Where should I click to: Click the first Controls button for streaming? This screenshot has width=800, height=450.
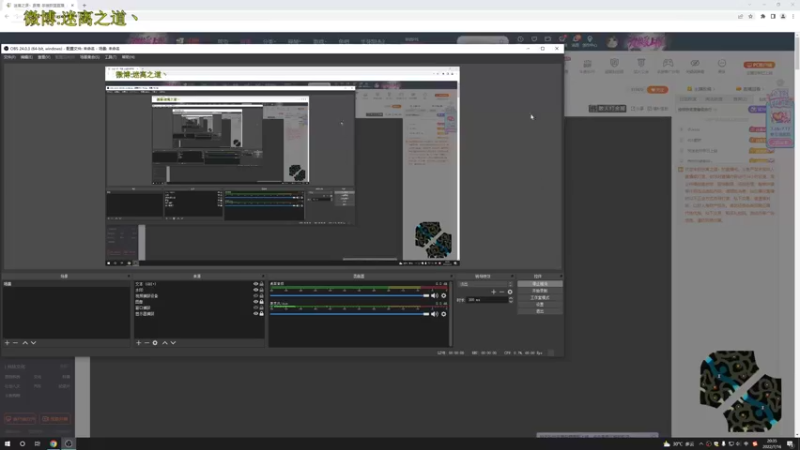[x=540, y=284]
